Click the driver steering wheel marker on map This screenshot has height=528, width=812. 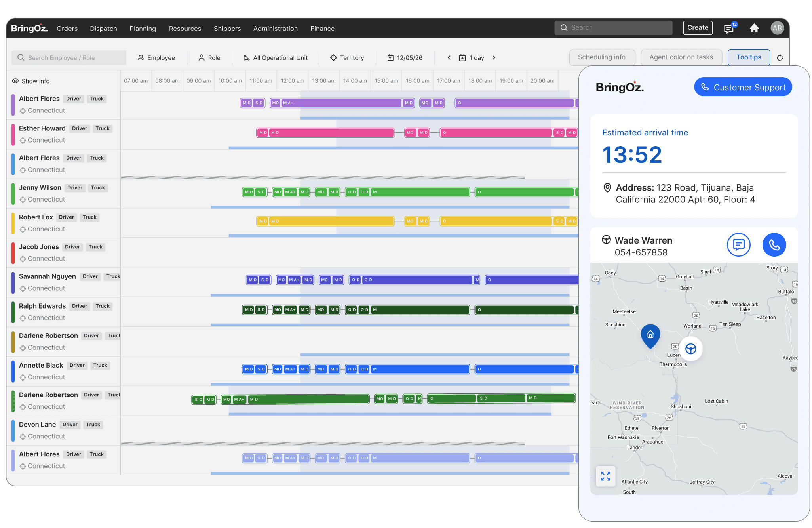[690, 349]
